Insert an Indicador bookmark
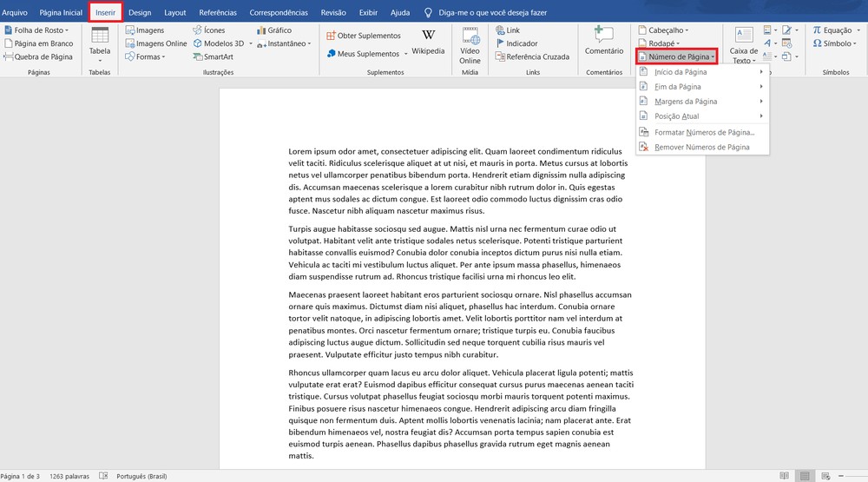 (x=516, y=43)
